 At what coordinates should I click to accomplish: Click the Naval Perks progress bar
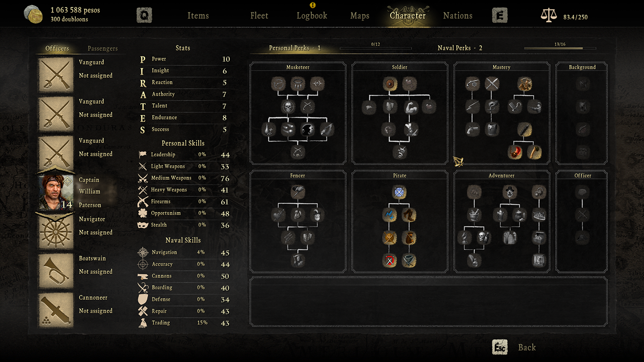click(560, 48)
